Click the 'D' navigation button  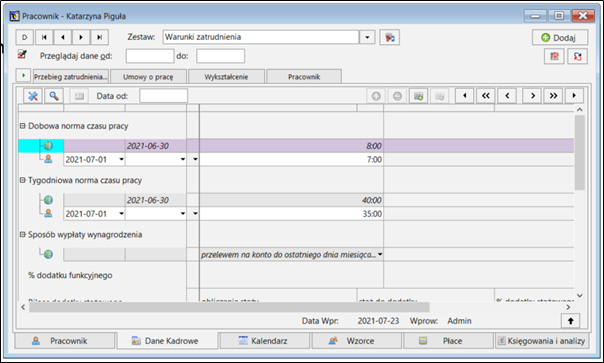(x=25, y=37)
